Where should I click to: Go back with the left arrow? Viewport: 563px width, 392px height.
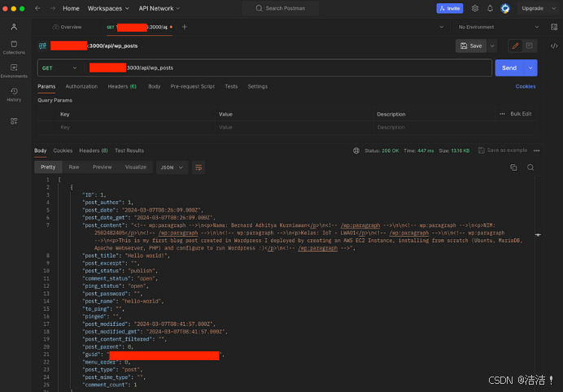point(37,8)
